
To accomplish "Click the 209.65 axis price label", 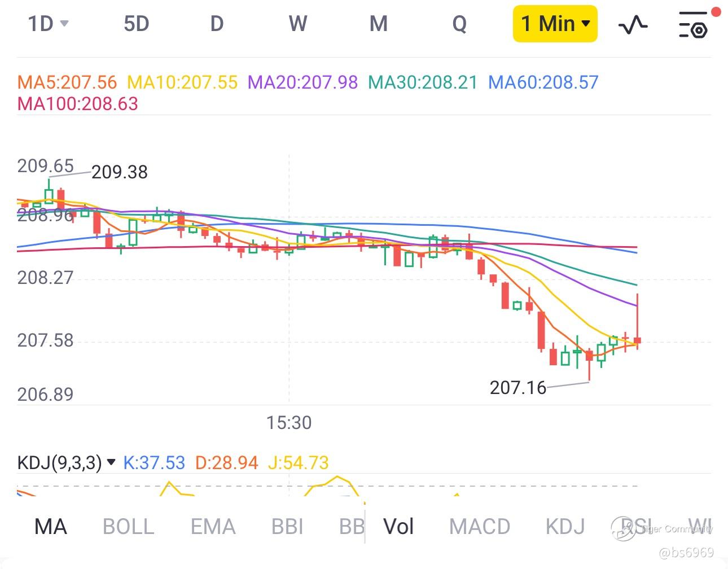I will tap(45, 166).
